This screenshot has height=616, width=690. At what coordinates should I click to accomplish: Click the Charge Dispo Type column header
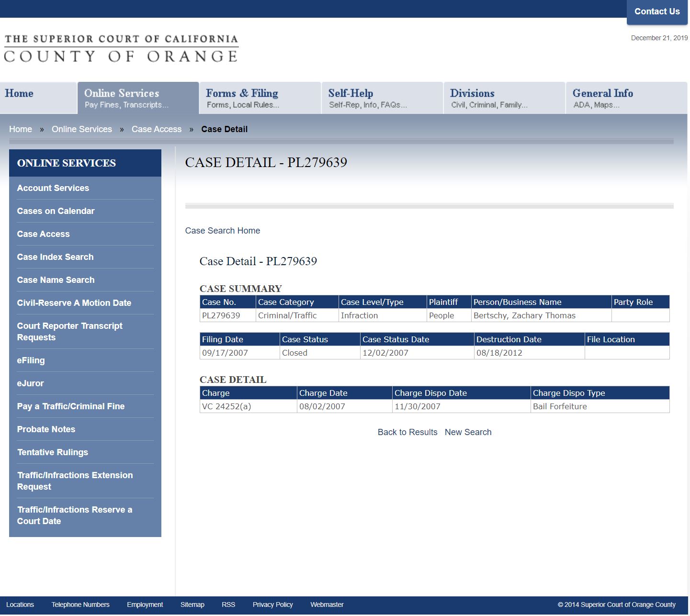[600, 393]
